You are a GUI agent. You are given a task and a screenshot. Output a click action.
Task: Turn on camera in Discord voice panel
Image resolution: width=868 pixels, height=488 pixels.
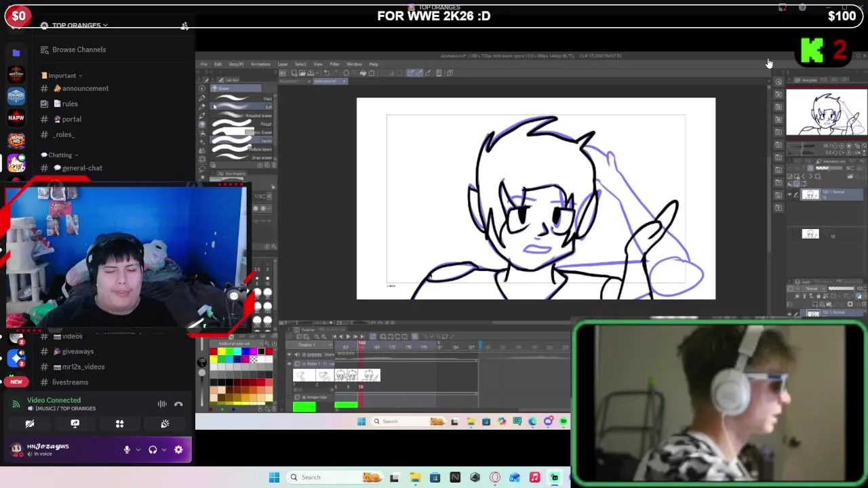pos(30,424)
